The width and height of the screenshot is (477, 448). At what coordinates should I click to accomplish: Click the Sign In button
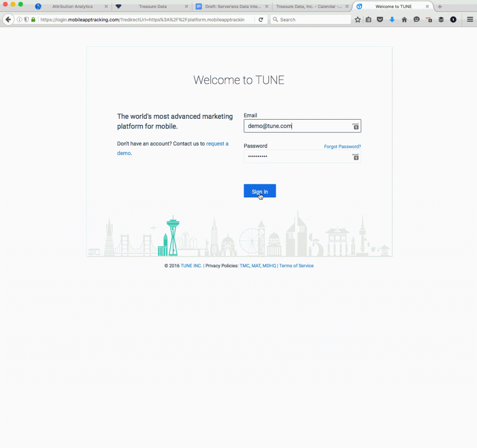(x=260, y=191)
